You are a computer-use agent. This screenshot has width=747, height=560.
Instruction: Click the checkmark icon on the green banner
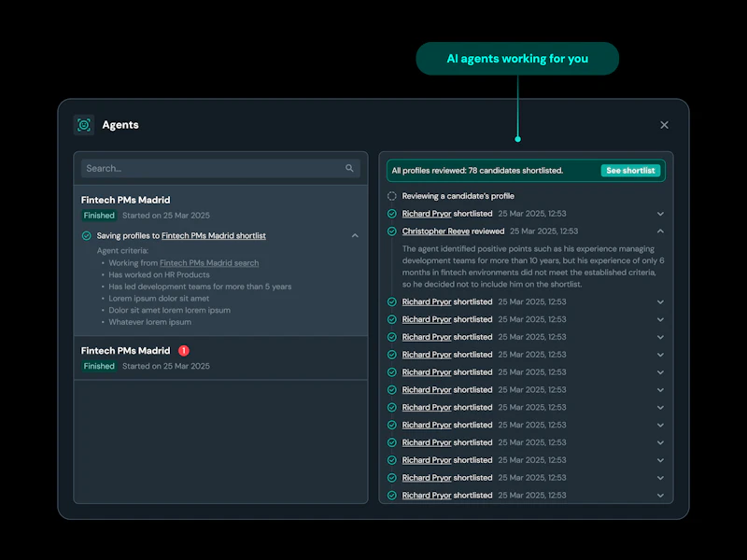point(395,170)
